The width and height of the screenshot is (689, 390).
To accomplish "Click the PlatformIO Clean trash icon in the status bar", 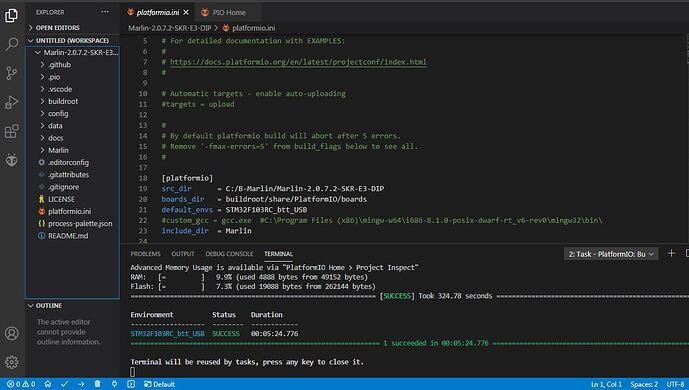I will click(x=98, y=384).
